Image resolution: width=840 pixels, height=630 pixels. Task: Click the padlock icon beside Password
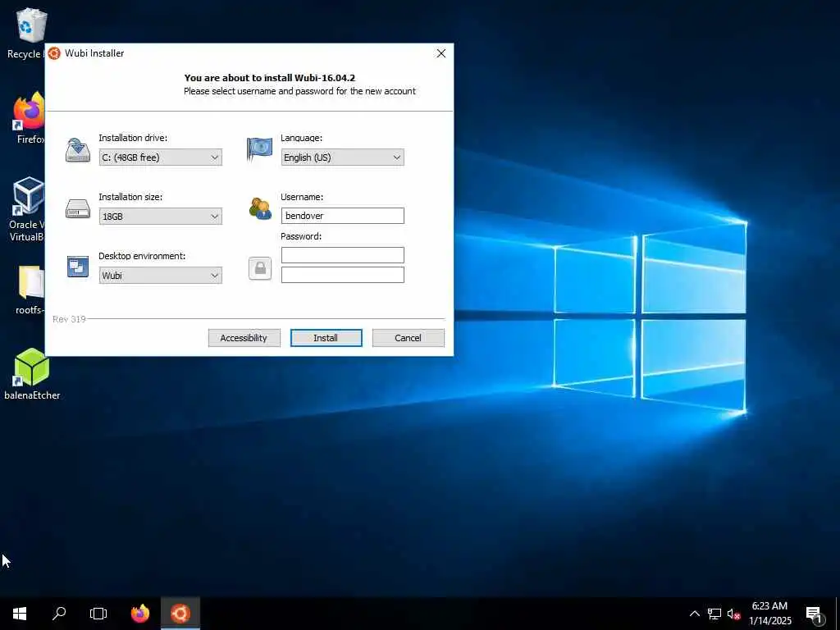coord(260,268)
